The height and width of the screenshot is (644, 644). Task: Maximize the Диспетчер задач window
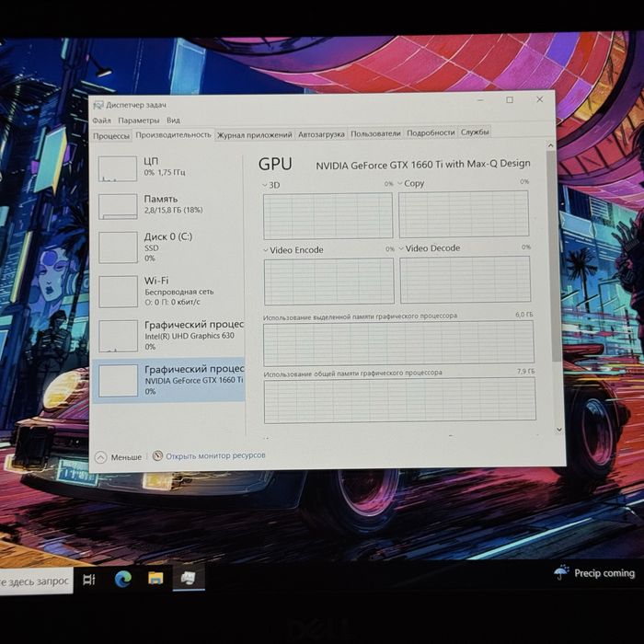(510, 99)
